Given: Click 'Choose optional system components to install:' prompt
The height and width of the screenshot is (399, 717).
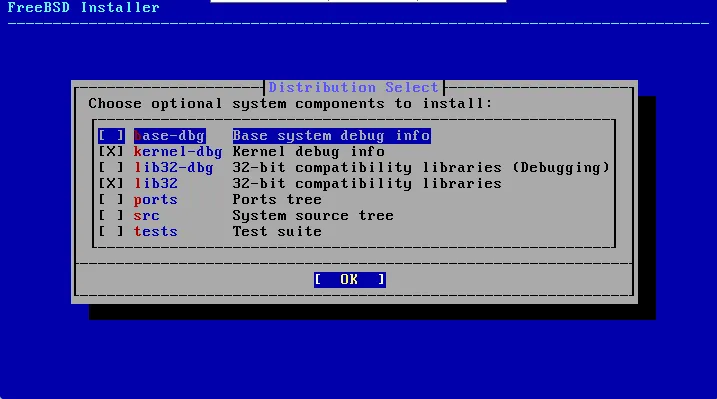Looking at the screenshot, I should (290, 104).
